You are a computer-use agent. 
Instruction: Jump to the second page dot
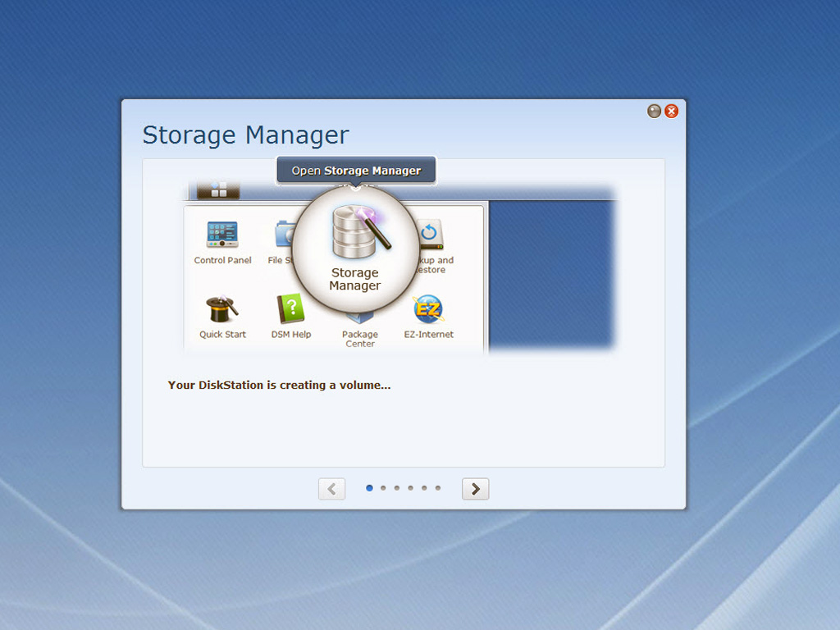[x=383, y=488]
